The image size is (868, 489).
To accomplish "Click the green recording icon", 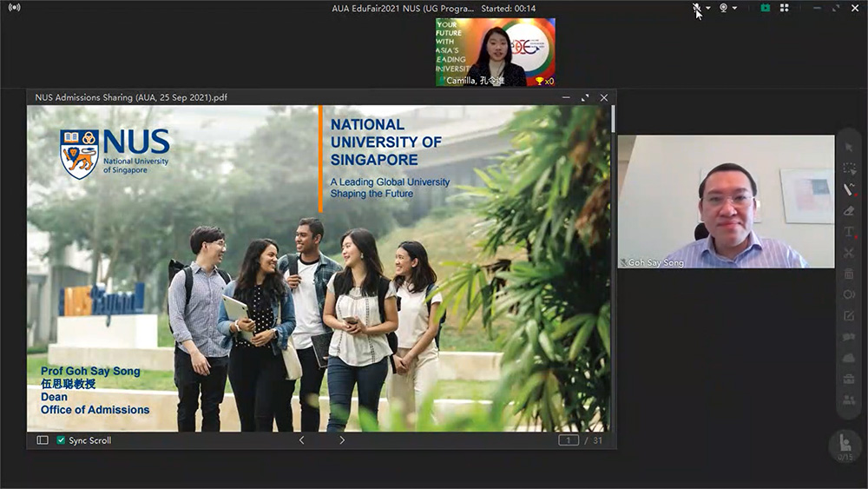I will coord(765,9).
